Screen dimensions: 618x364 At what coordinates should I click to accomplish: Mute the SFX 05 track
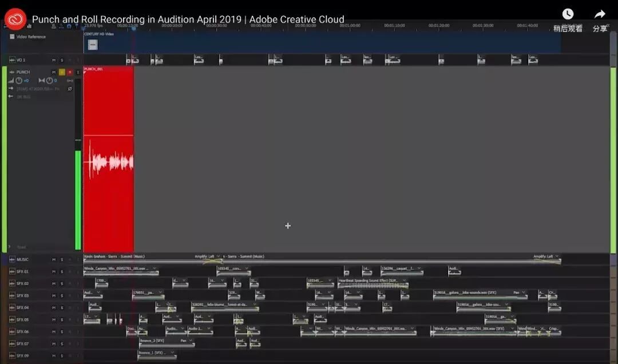click(x=54, y=320)
